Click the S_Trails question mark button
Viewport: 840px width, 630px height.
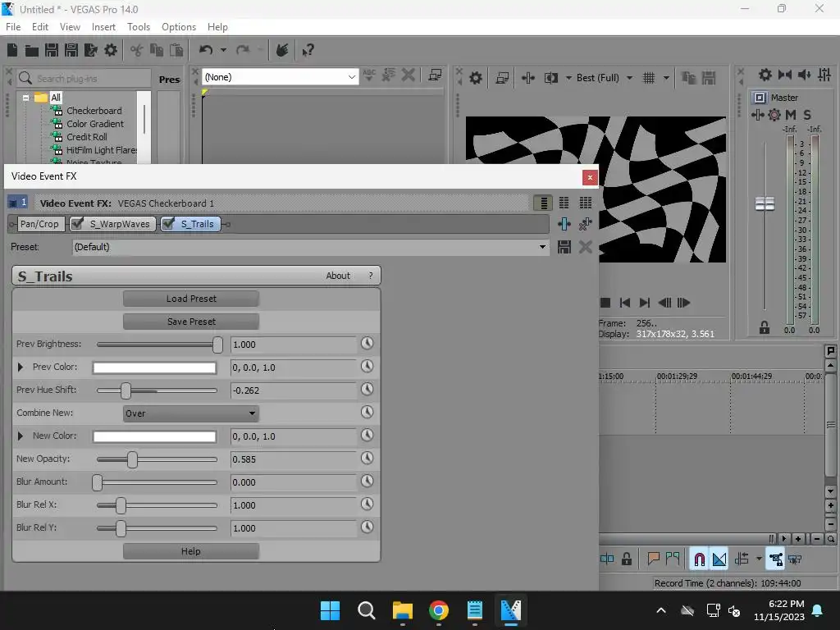[x=370, y=276]
